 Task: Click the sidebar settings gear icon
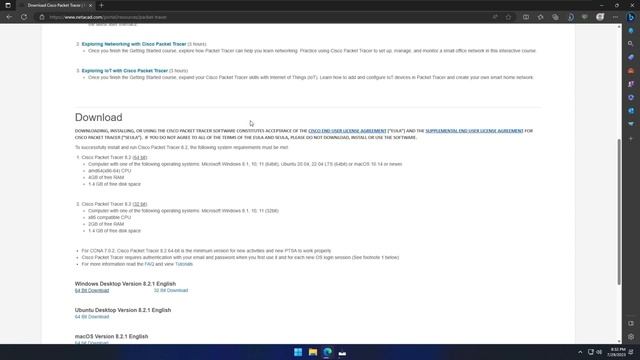click(631, 337)
